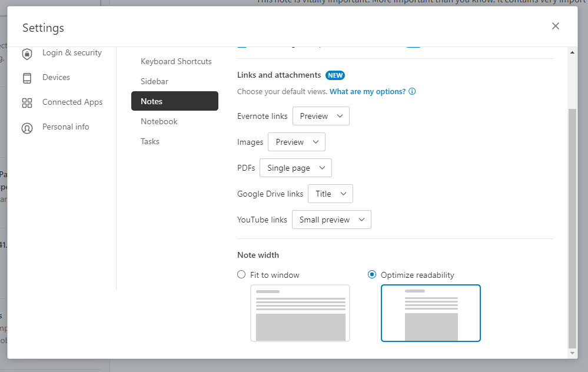
Task: Click the NEW badge next to Links and attachments
Action: [335, 75]
